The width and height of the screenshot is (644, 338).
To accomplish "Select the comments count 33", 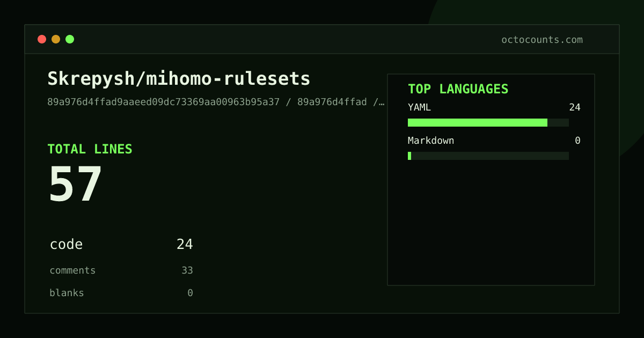I will pyautogui.click(x=187, y=270).
